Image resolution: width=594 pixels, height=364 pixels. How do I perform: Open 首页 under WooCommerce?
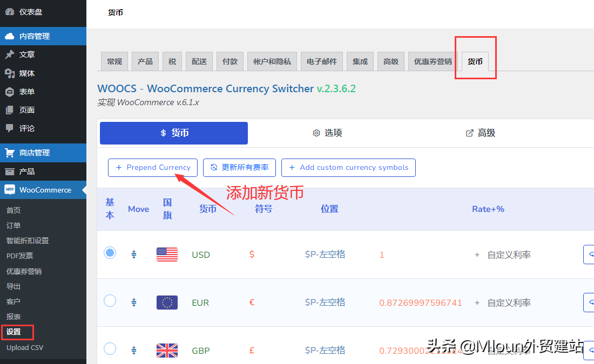click(x=13, y=210)
